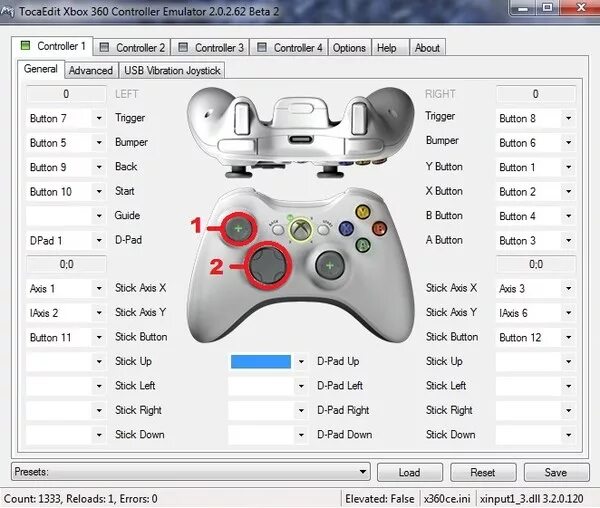
Task: Click the Start button on controller image
Action: (x=324, y=230)
